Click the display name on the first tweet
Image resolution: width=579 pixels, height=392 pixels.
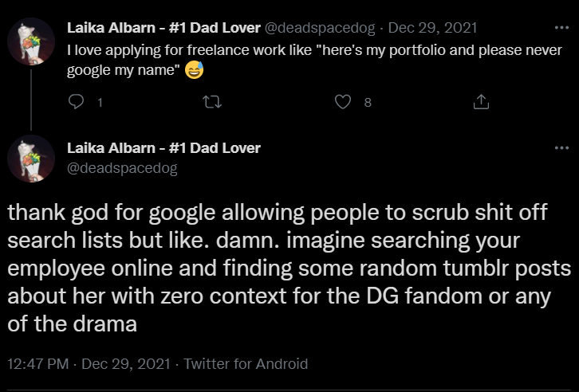pos(163,28)
